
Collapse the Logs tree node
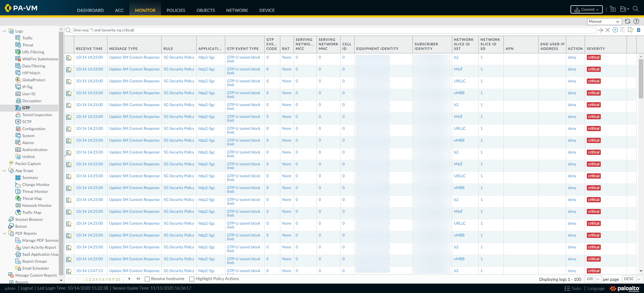[x=5, y=31]
